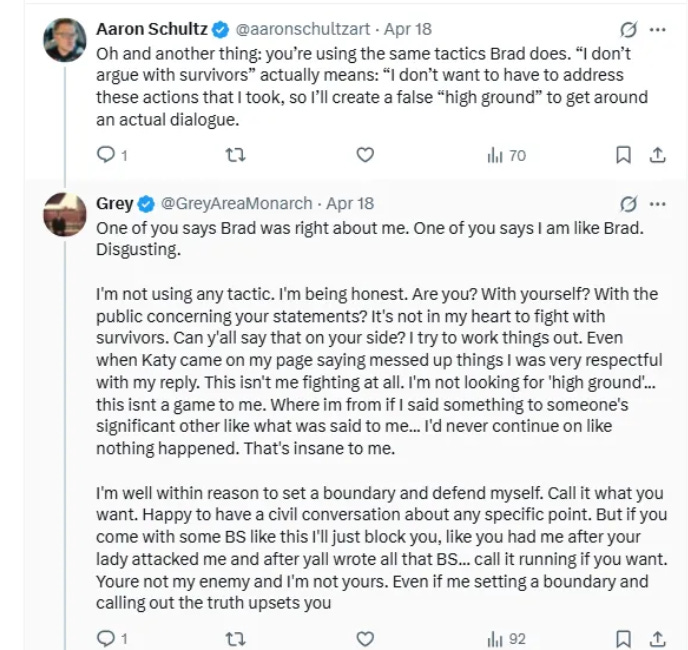
Task: Open Grey's profile avatar
Action: tap(64, 213)
